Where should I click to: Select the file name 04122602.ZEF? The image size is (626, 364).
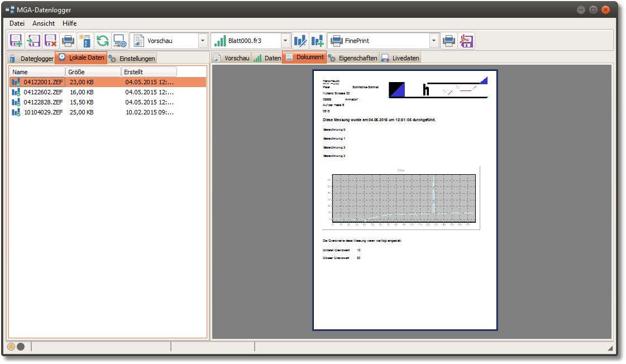click(43, 92)
